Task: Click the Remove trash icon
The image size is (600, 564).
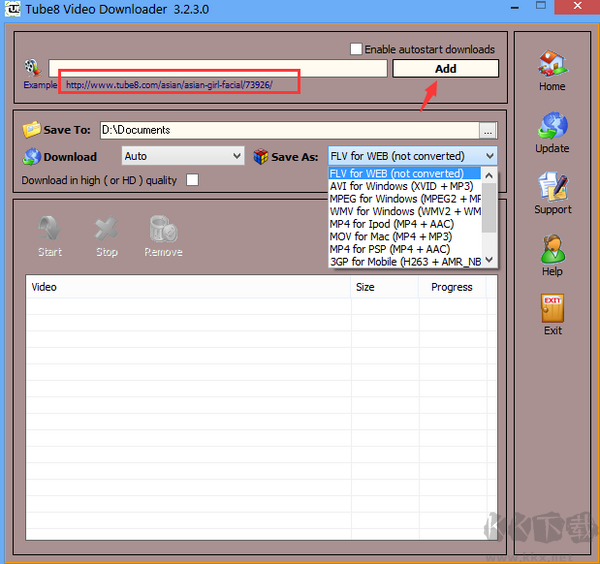Action: [163, 229]
